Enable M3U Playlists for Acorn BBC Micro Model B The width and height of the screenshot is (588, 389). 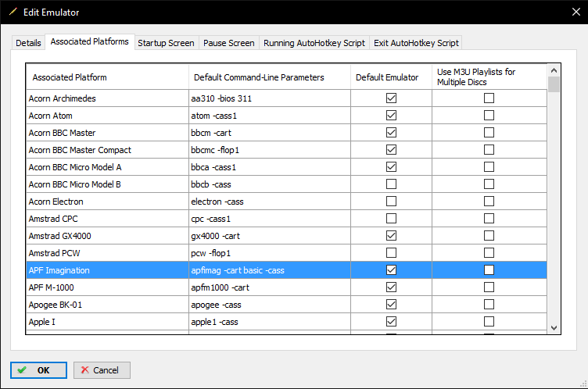[x=489, y=184]
